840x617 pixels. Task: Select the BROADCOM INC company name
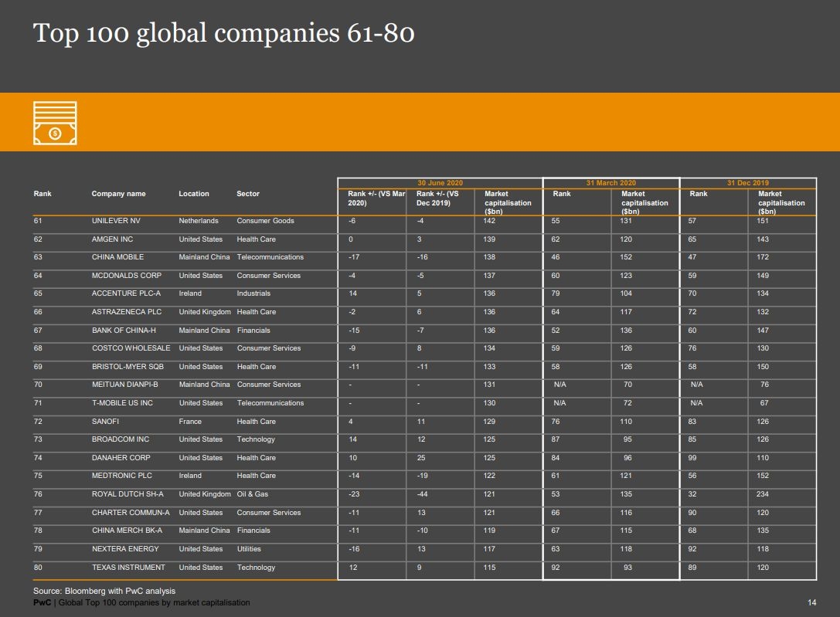point(121,439)
